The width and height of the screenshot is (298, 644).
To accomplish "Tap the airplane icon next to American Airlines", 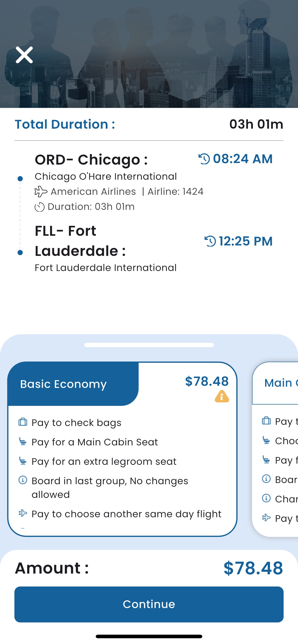I will 41,192.
